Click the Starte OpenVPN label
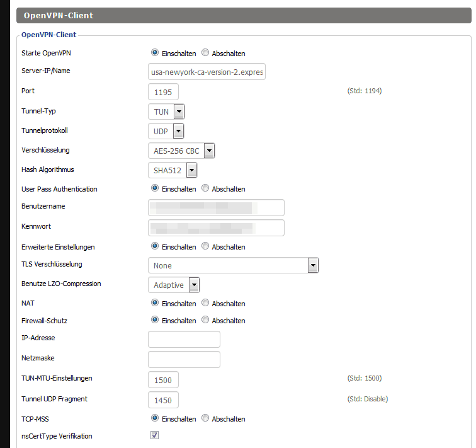Image resolution: width=476 pixels, height=448 pixels. 46,53
